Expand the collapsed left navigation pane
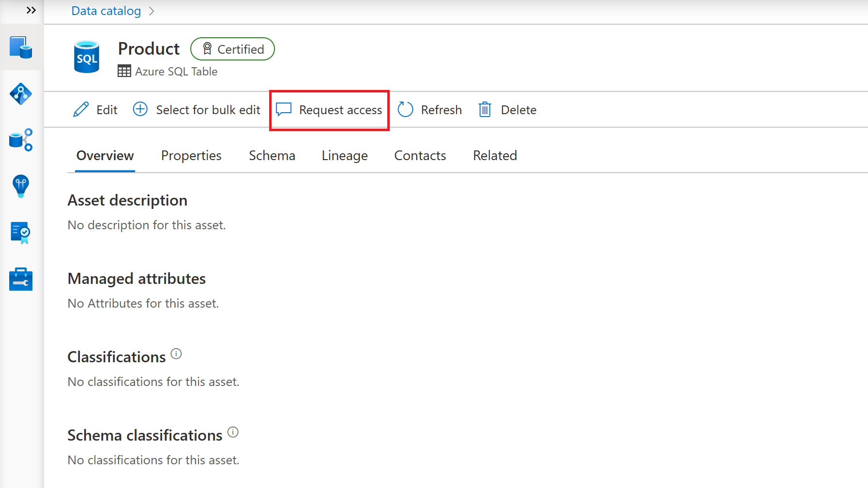 tap(30, 10)
